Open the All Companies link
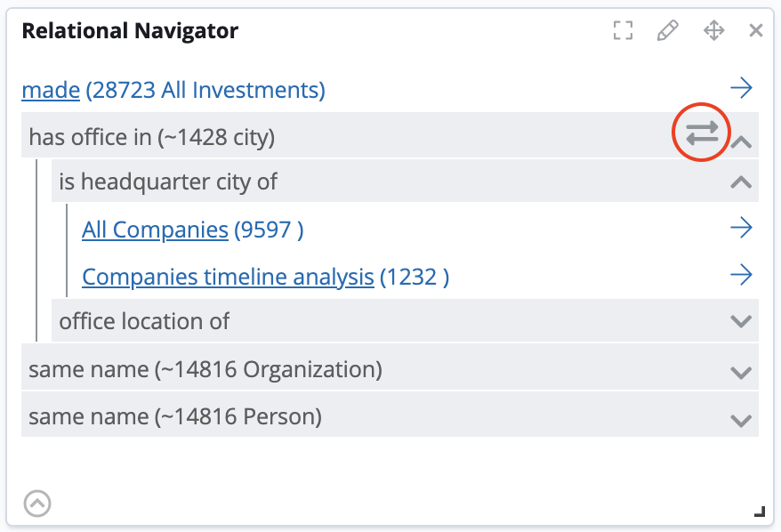Viewport: 781px width, 532px height. coord(155,229)
